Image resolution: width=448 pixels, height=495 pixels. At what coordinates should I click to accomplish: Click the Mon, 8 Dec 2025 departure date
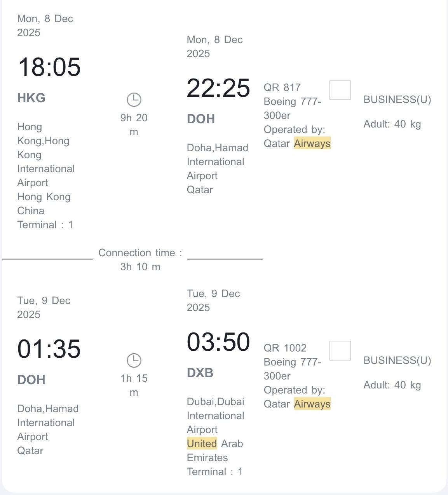45,26
